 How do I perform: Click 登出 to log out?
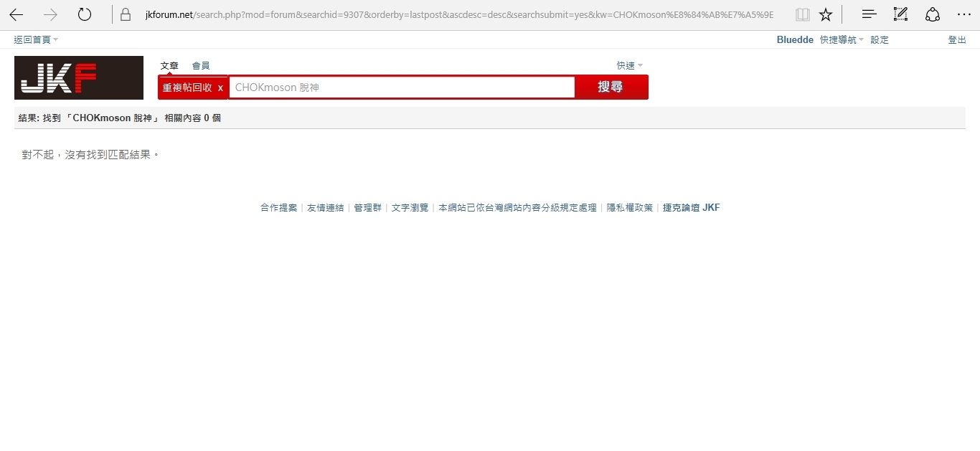[957, 39]
